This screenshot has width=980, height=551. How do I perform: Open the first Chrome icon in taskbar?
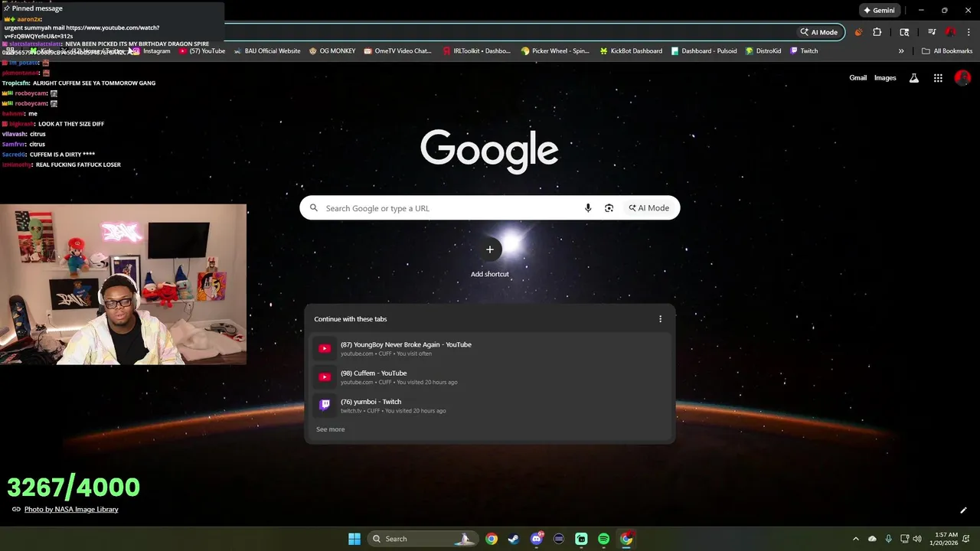[492, 539]
